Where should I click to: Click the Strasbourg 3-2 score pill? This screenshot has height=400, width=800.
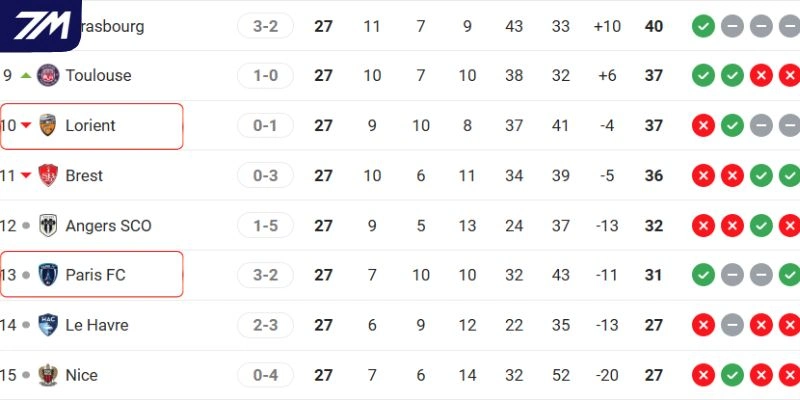click(265, 25)
